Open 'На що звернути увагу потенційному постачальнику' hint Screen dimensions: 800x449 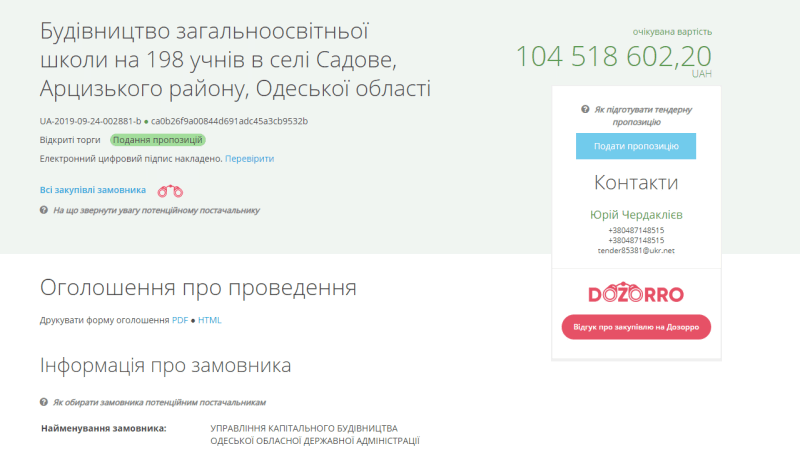(x=156, y=210)
